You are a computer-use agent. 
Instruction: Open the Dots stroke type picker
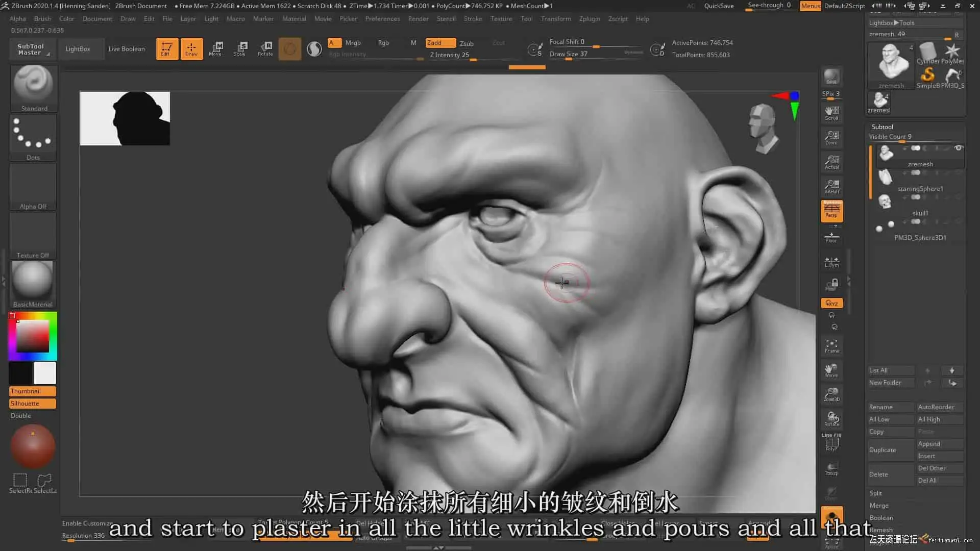[33, 136]
